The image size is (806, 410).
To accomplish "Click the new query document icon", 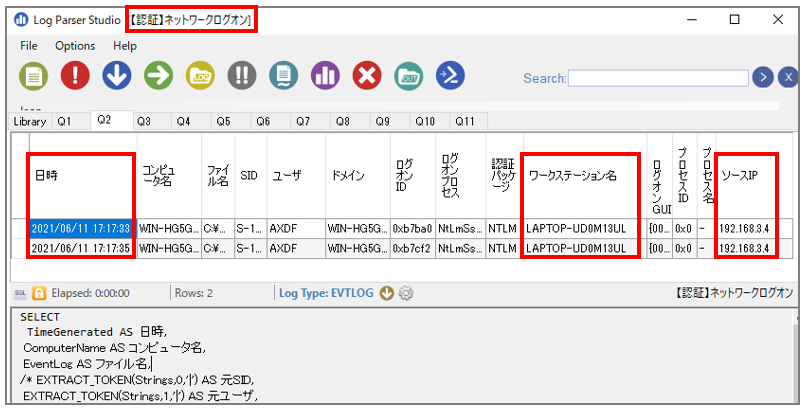I will (33, 76).
